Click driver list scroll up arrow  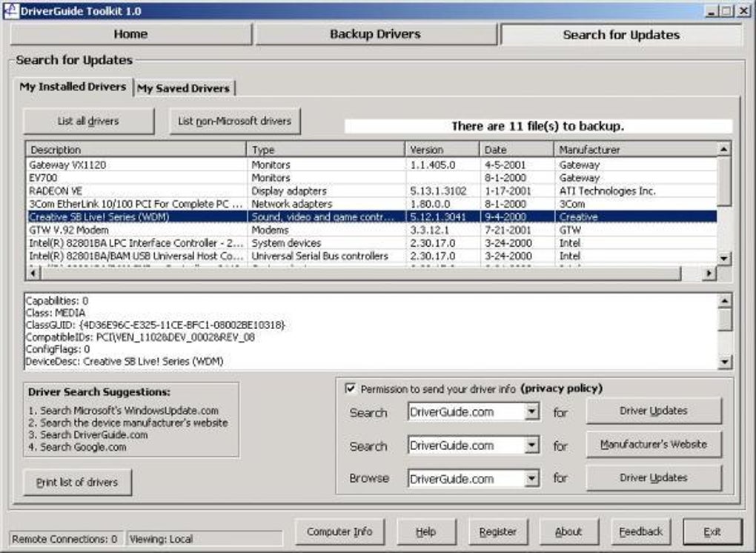click(723, 150)
